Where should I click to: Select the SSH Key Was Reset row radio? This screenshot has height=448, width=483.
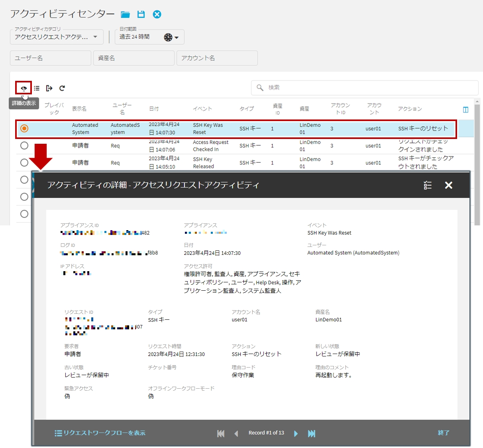(24, 128)
